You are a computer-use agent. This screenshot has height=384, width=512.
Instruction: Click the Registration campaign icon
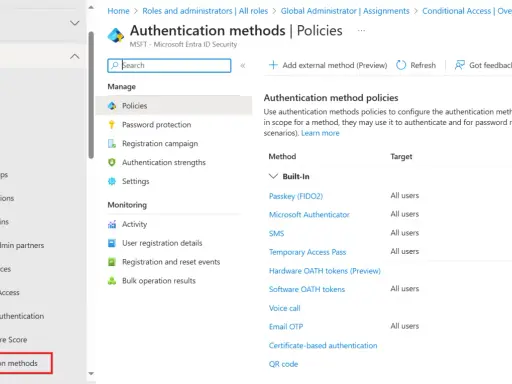(x=112, y=144)
